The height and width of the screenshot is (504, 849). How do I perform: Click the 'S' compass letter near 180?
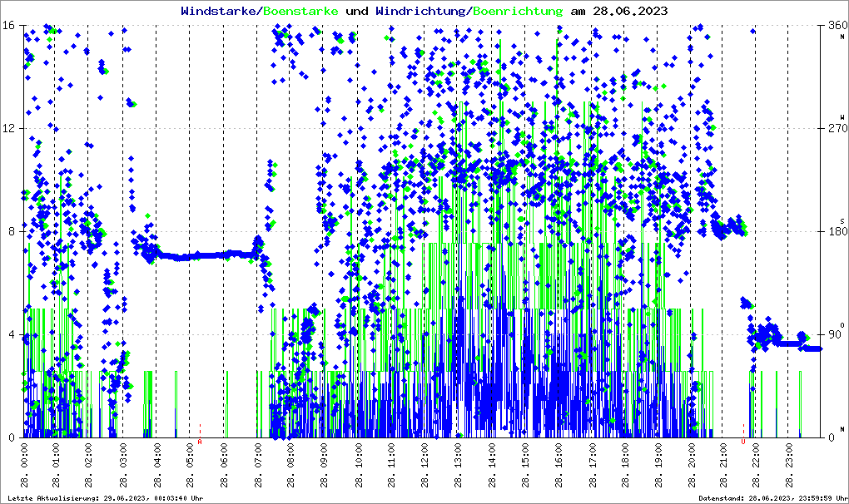click(842, 221)
